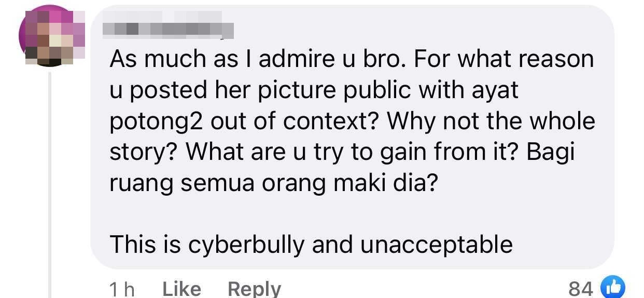The height and width of the screenshot is (298, 644).
Task: Reply to this comment
Action: pos(254,289)
